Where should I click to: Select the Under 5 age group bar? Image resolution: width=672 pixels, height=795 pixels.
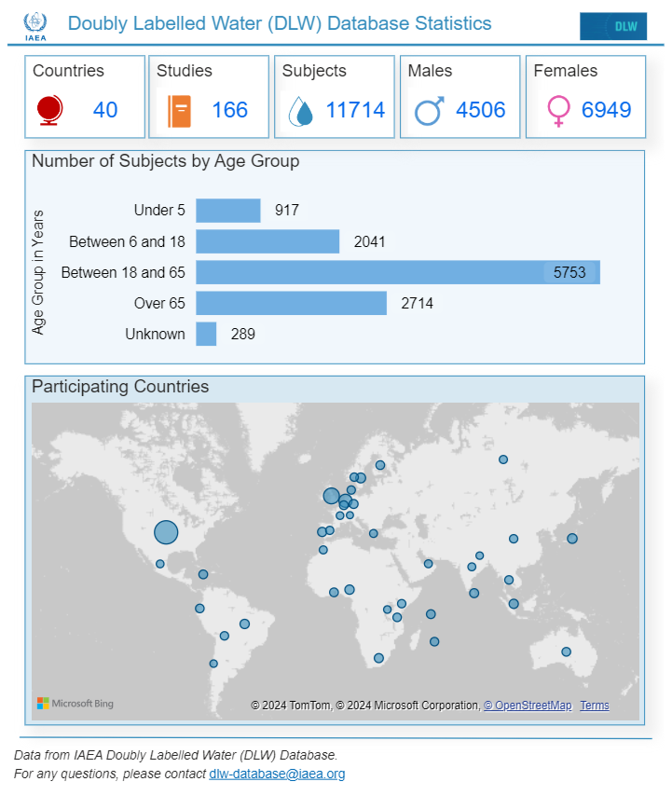[x=228, y=211]
